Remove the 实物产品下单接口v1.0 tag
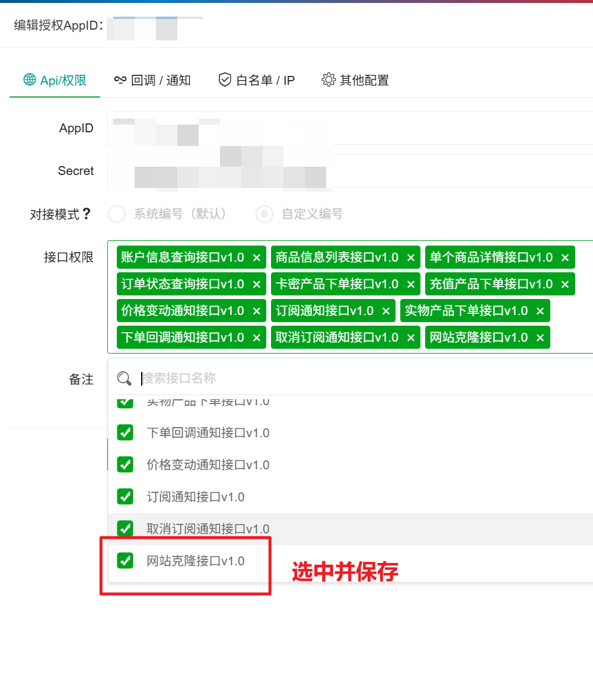 point(540,311)
